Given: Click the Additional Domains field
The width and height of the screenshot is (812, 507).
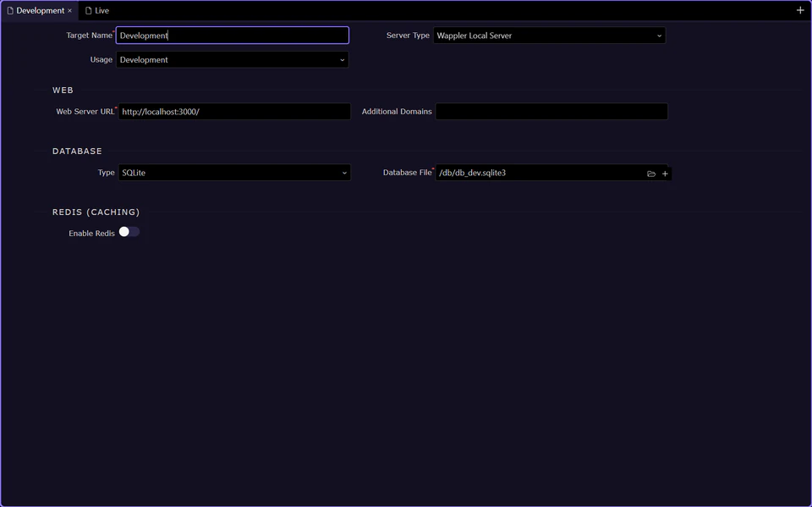Looking at the screenshot, I should pyautogui.click(x=550, y=111).
